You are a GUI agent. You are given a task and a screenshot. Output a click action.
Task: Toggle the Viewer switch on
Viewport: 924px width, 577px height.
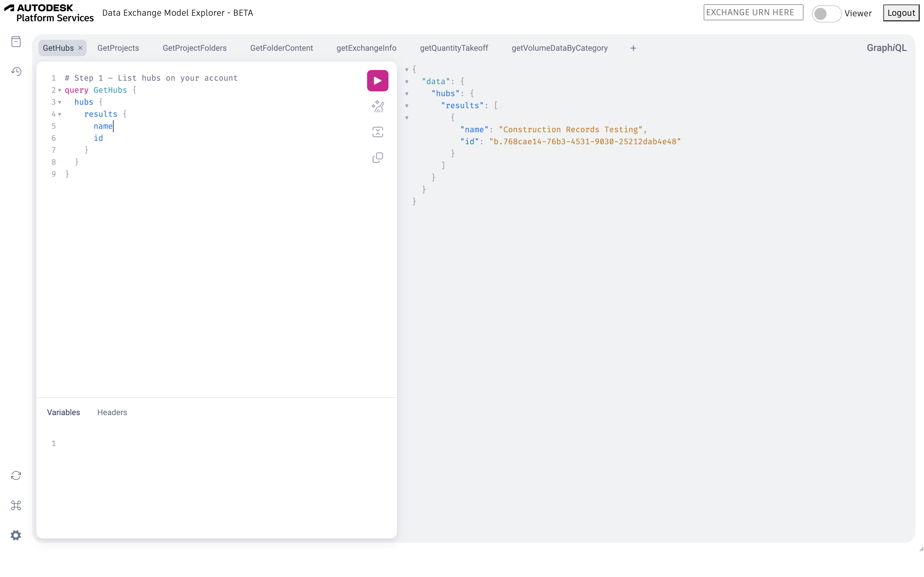coord(826,13)
